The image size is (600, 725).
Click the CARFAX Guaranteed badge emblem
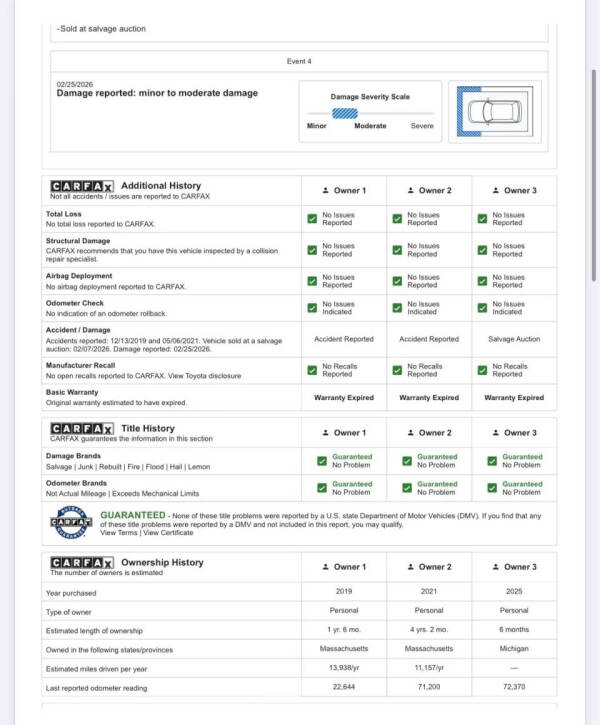(71, 522)
